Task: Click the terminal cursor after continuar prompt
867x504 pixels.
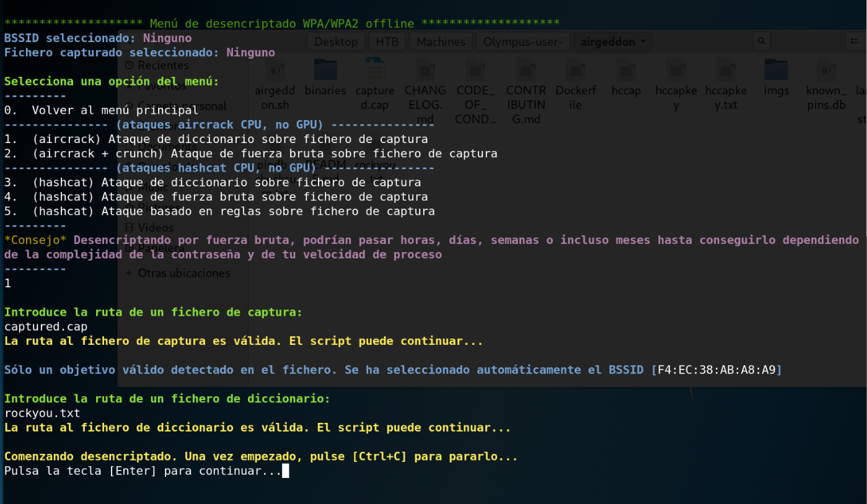Action: point(285,471)
